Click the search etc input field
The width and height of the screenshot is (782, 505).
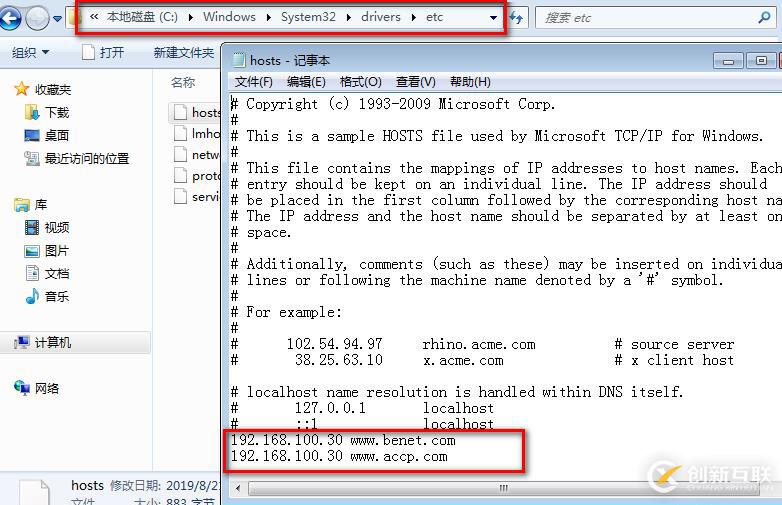(648, 18)
